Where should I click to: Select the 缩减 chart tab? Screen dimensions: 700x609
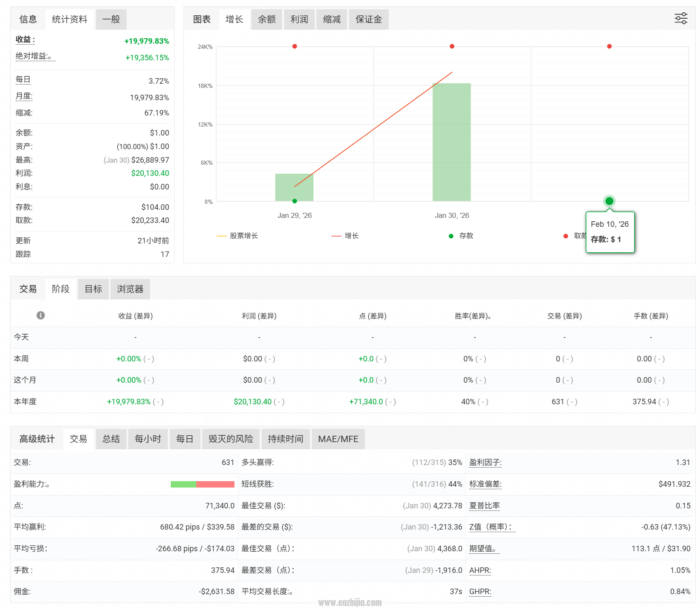pos(332,19)
